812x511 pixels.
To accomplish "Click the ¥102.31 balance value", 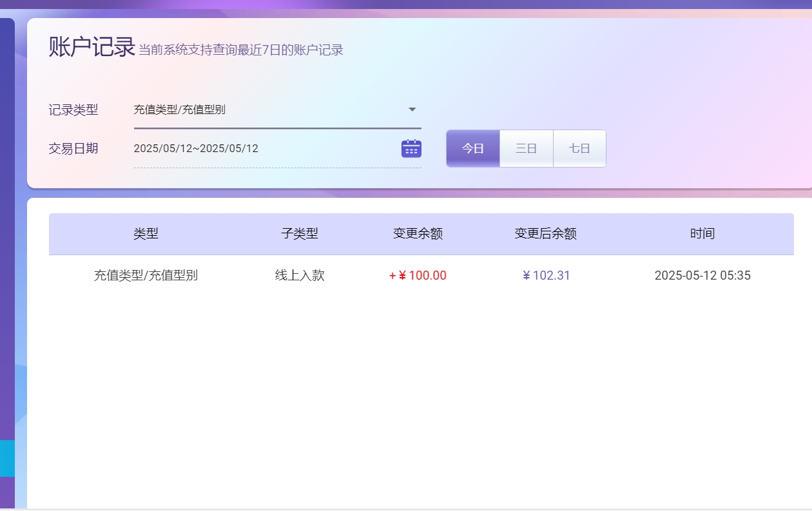I will click(x=546, y=276).
